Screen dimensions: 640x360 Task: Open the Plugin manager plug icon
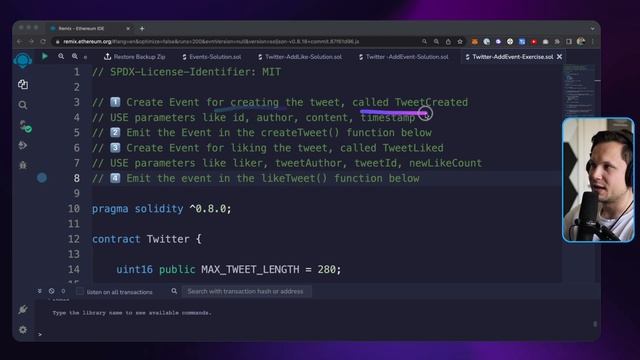23,309
